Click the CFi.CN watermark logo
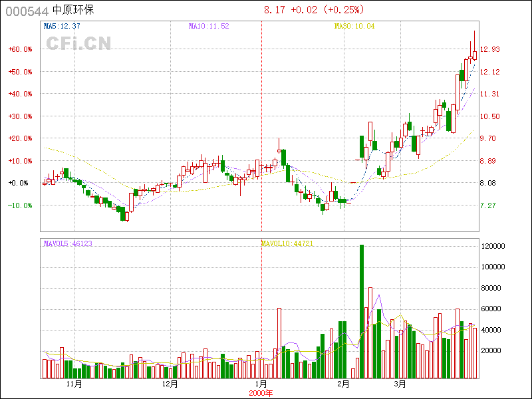The image size is (532, 399). tap(78, 43)
